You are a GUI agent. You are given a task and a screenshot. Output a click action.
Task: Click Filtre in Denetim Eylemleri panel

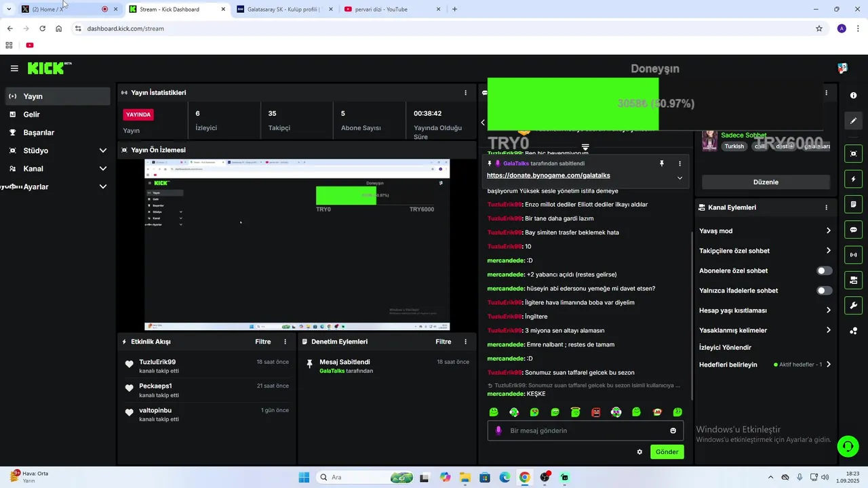click(443, 342)
